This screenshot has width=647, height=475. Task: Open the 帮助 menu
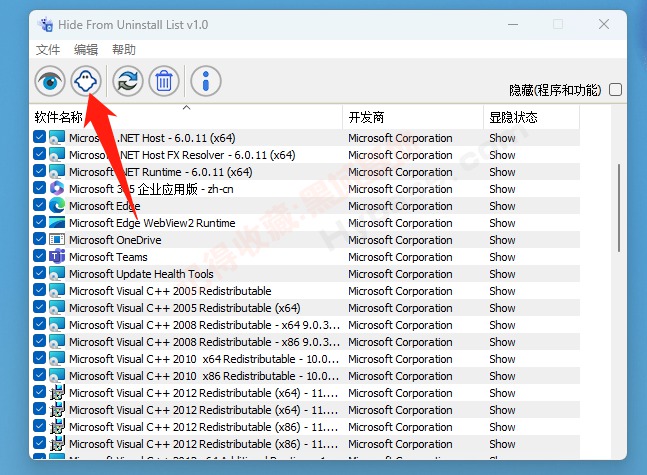[124, 50]
